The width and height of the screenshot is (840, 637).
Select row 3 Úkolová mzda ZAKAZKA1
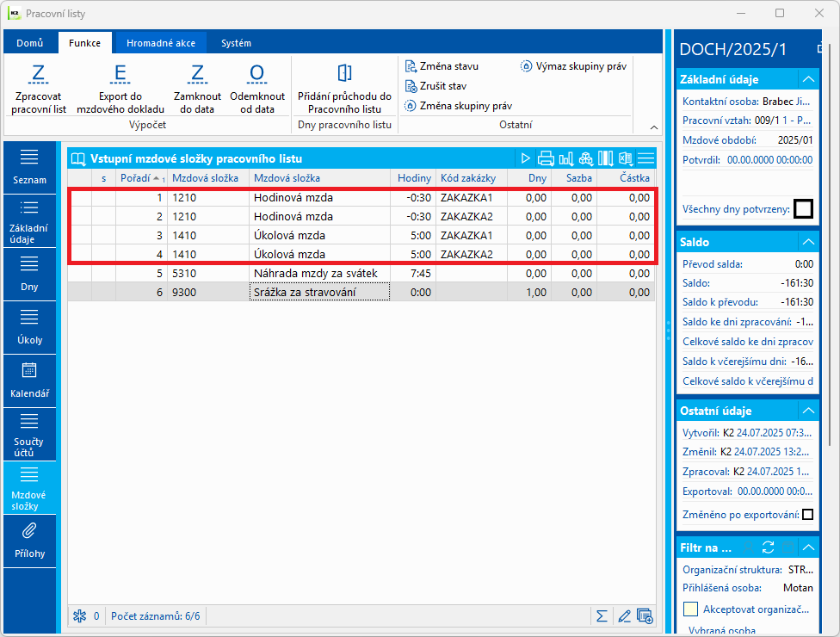click(361, 235)
